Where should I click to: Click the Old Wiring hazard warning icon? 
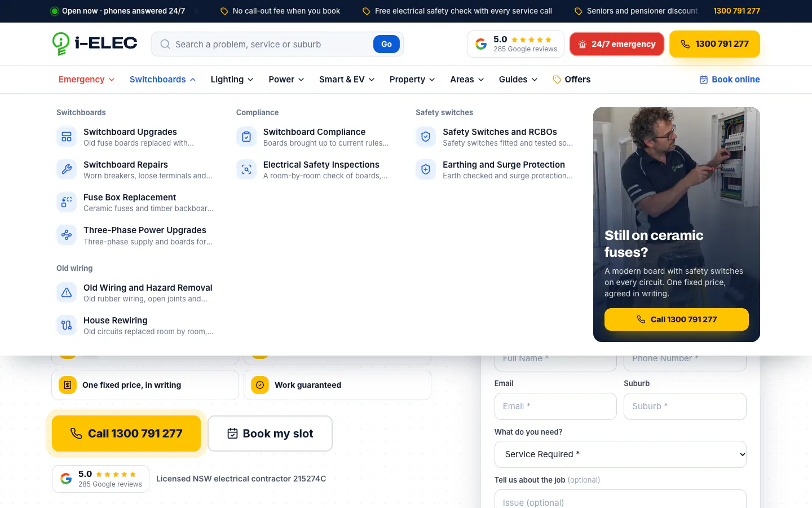67,292
